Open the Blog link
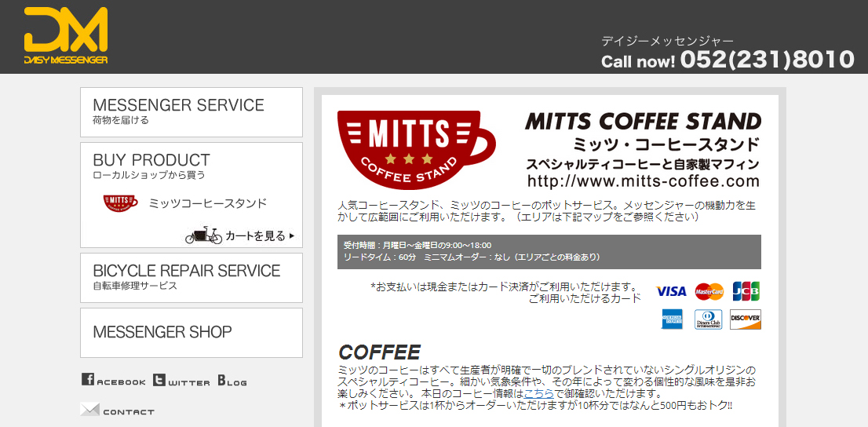This screenshot has width=868, height=427. click(232, 381)
